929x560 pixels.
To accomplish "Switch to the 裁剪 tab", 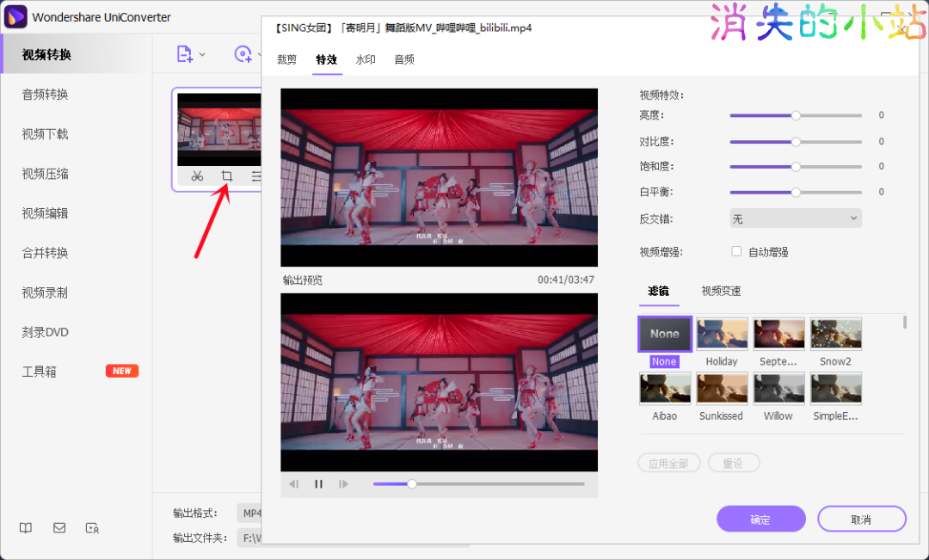I will (286, 59).
